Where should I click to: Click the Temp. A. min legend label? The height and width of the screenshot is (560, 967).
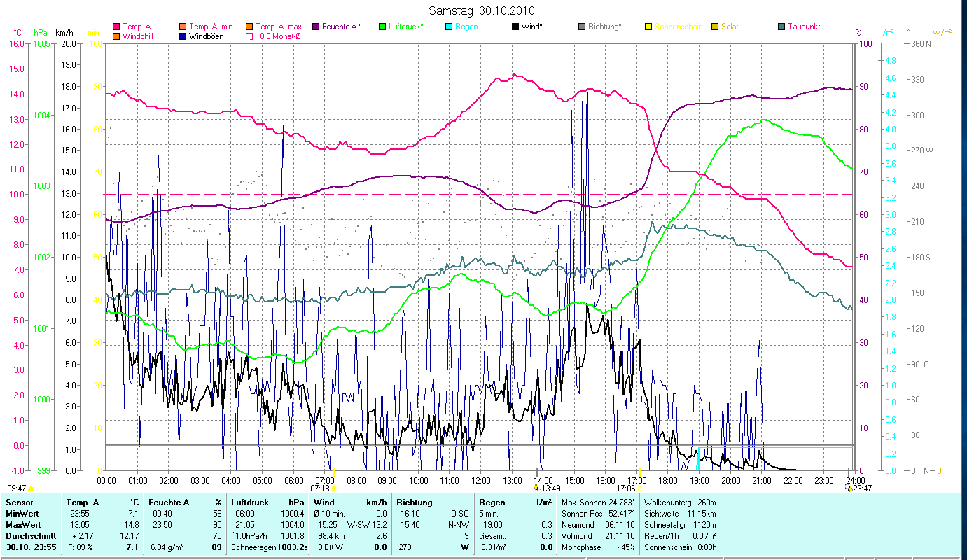coord(211,27)
